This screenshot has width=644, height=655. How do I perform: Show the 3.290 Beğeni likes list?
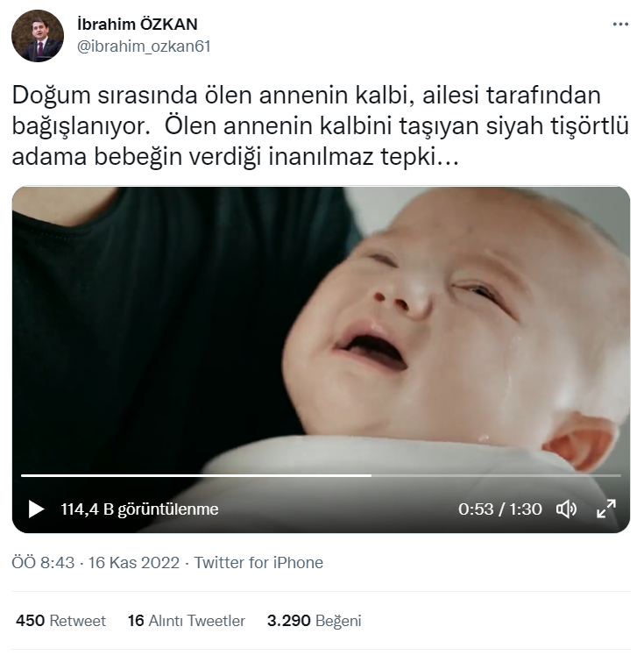(x=314, y=621)
